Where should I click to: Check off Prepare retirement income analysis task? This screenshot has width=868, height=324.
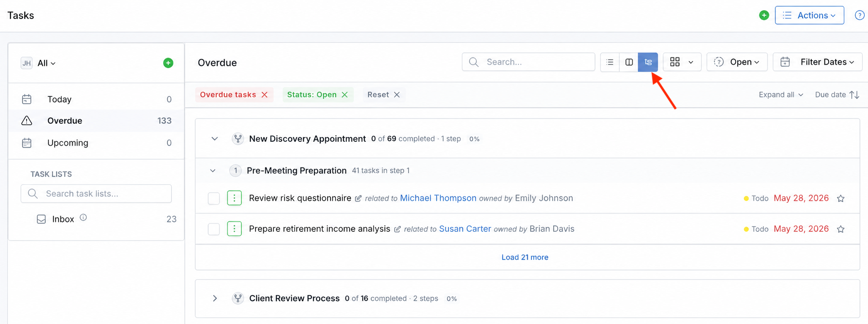click(x=214, y=229)
